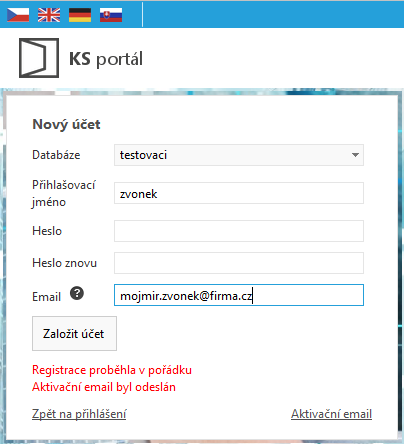Viewport: 404px width, 444px height.
Task: Switch language with the Slovak flag icon
Action: [x=111, y=15]
